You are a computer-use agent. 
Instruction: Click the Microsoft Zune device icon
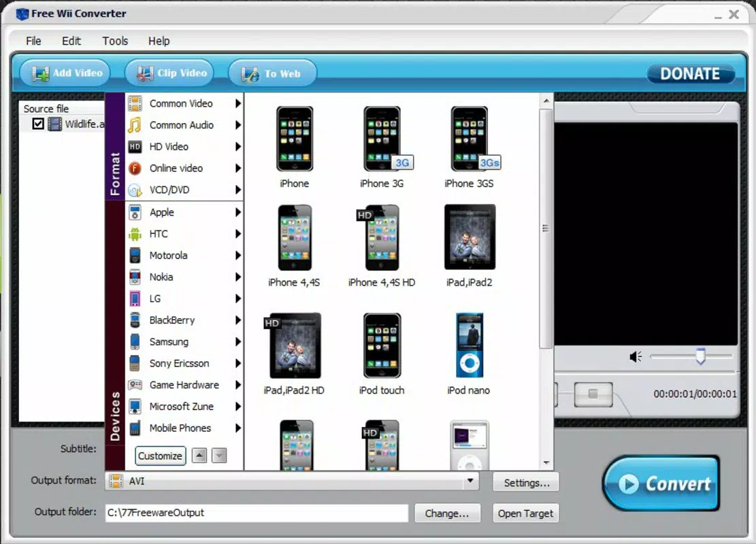point(135,407)
